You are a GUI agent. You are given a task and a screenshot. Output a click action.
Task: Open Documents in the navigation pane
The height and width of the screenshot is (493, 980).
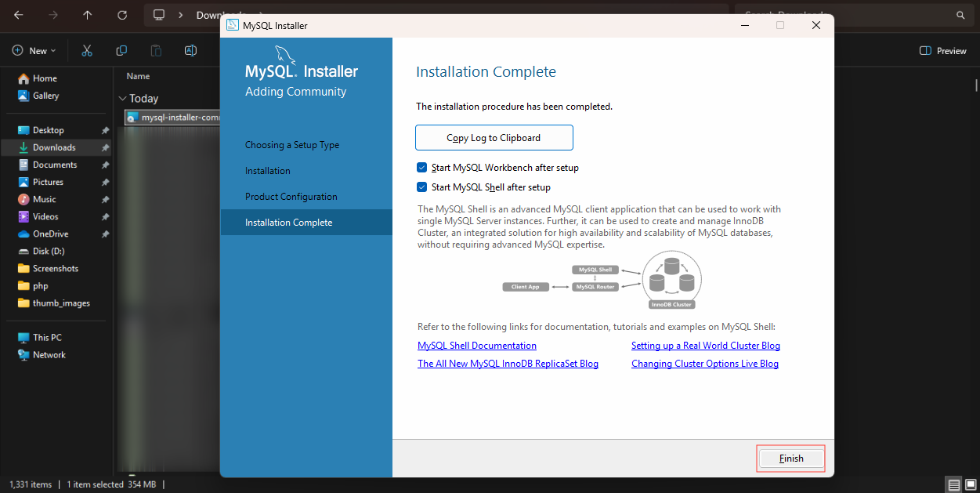point(56,165)
